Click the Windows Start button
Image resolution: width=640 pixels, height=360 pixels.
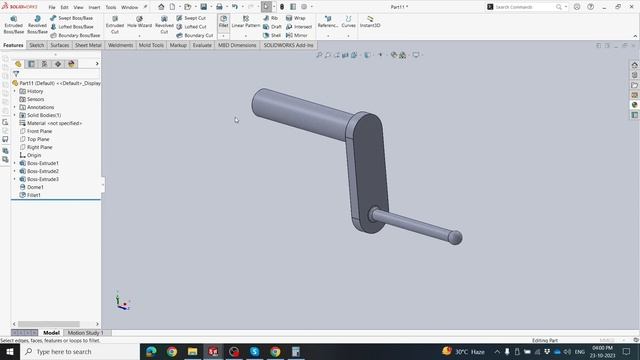[10, 351]
